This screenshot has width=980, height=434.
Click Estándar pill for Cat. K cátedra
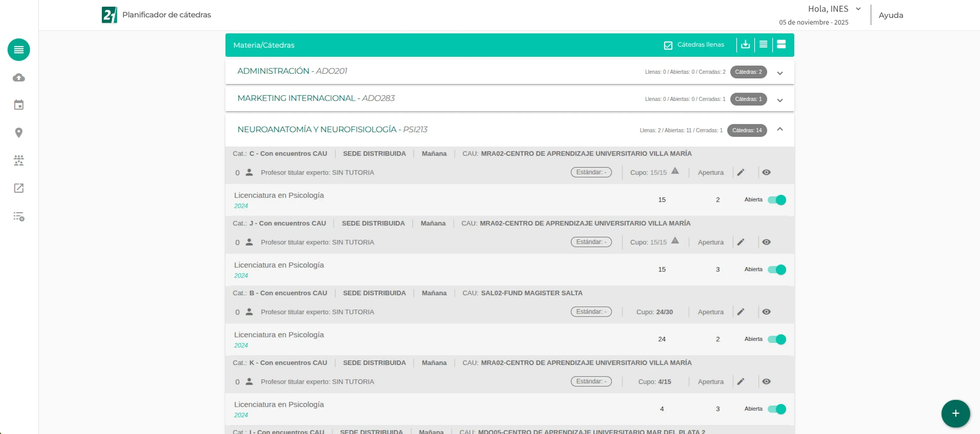[x=591, y=381]
